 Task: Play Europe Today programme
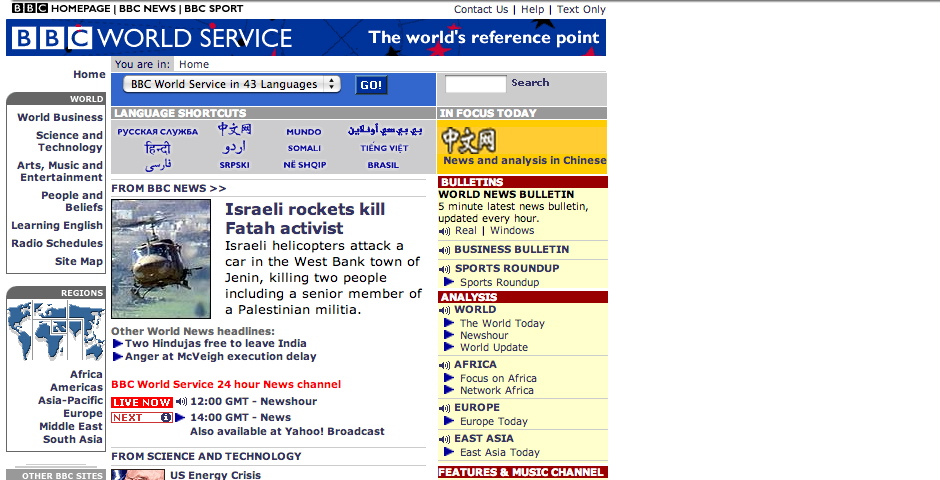[493, 421]
